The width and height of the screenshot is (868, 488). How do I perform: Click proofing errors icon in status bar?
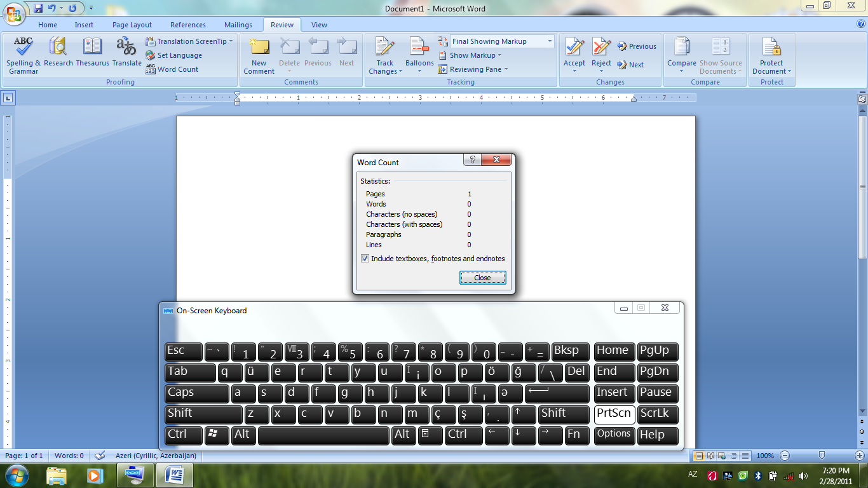click(100, 456)
